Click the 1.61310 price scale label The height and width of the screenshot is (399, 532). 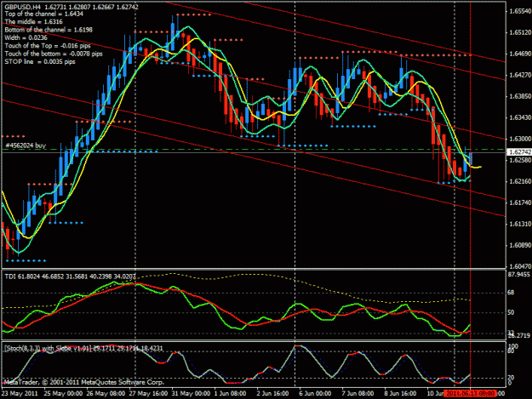click(520, 224)
